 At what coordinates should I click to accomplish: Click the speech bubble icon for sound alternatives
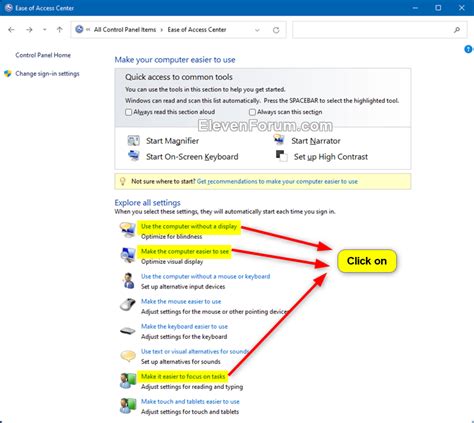tap(128, 356)
